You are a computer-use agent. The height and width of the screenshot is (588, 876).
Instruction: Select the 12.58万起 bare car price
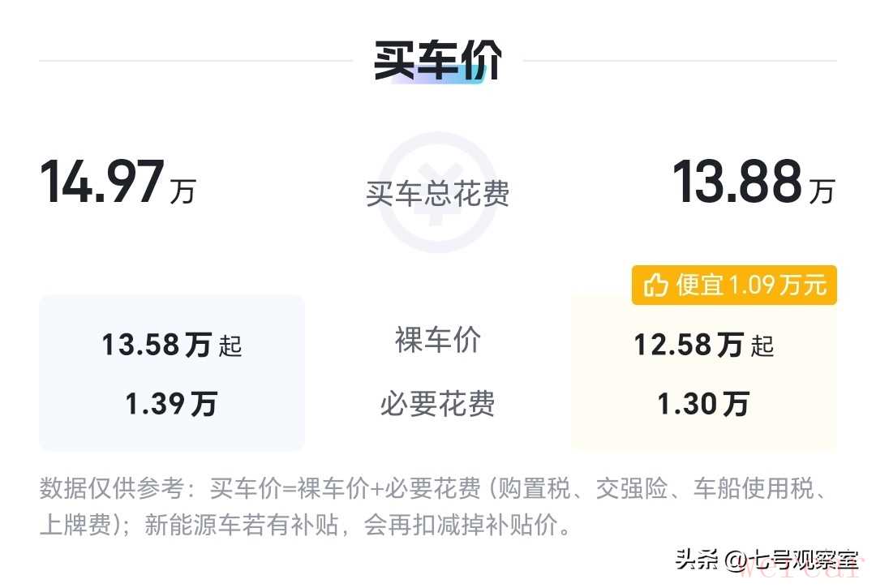[x=703, y=346]
